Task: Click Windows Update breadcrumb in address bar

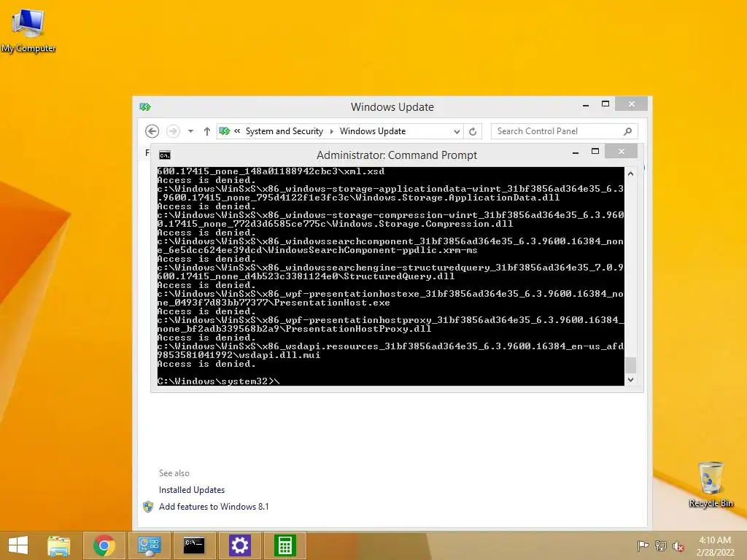Action: pos(373,131)
